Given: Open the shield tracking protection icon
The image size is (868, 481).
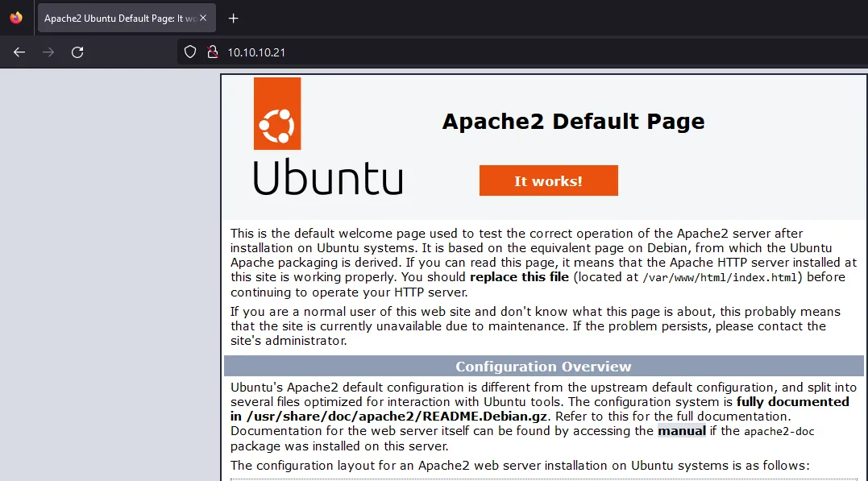Looking at the screenshot, I should 189,52.
